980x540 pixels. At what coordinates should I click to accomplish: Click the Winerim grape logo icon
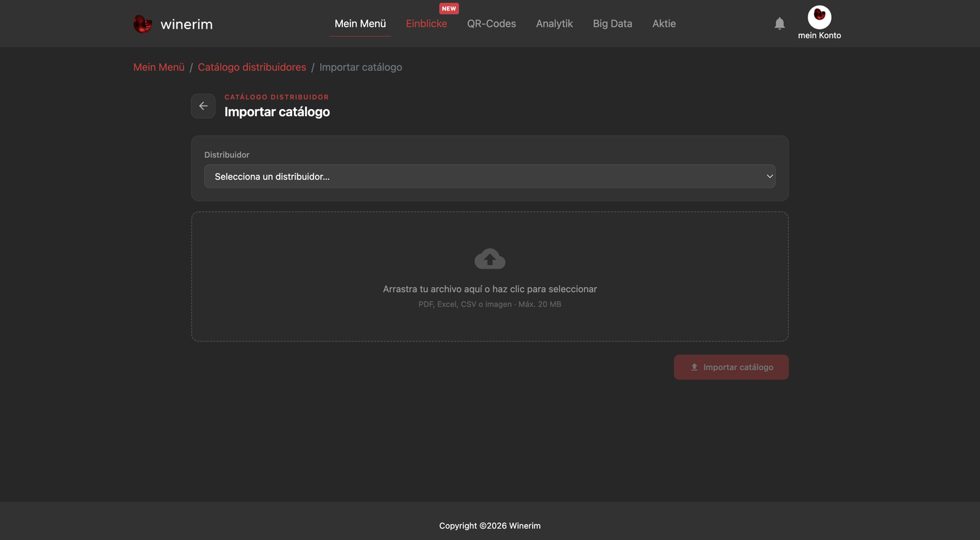point(142,24)
